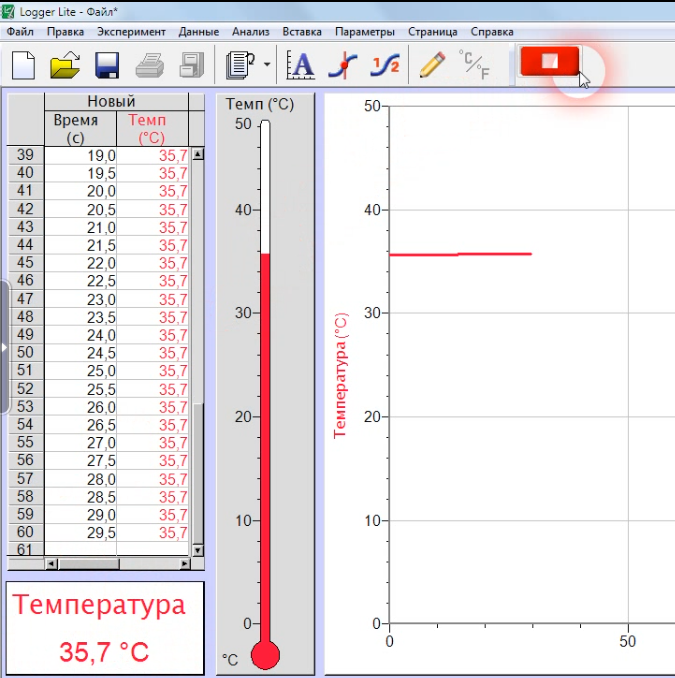Select the pencil Predict tool
This screenshot has width=675, height=678.
pyautogui.click(x=431, y=66)
